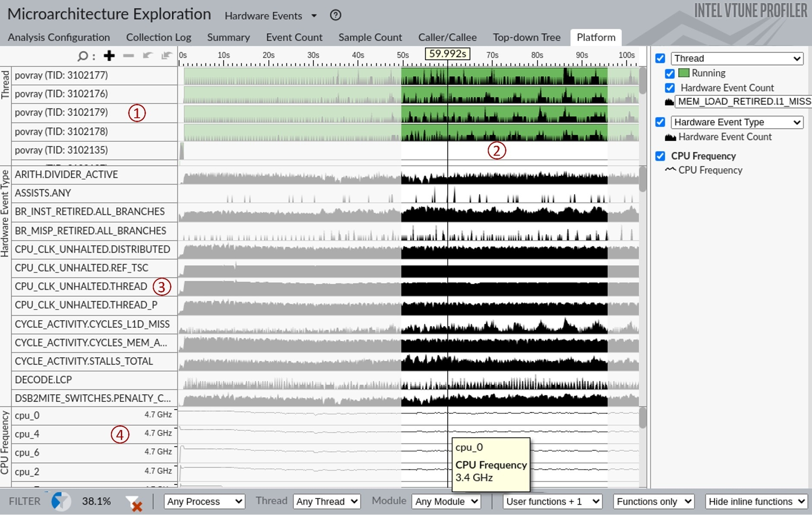This screenshot has height=515, width=812.
Task: Open the help question mark icon
Action: [x=335, y=16]
